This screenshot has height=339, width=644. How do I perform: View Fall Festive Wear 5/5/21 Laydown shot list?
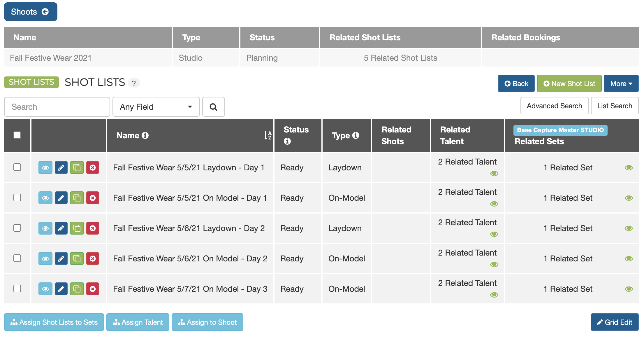pos(45,168)
